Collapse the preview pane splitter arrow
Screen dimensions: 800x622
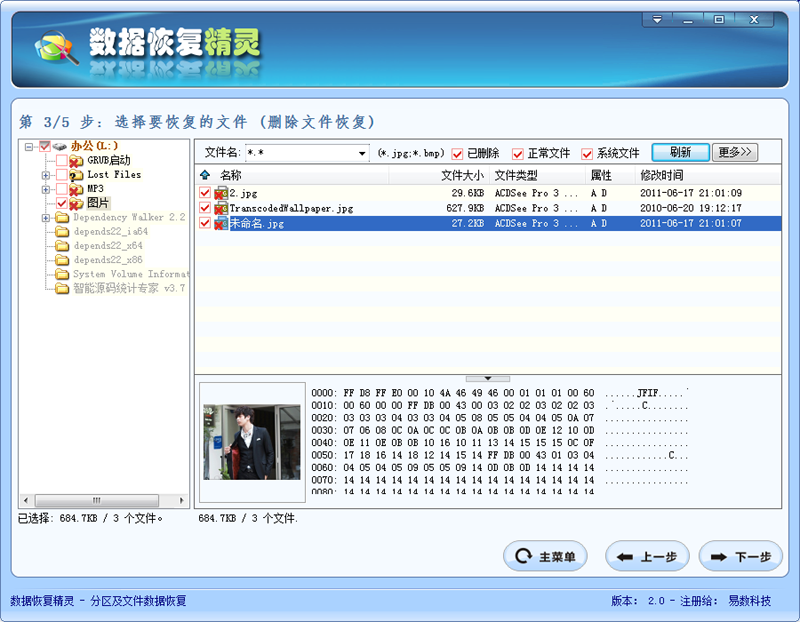click(x=488, y=379)
